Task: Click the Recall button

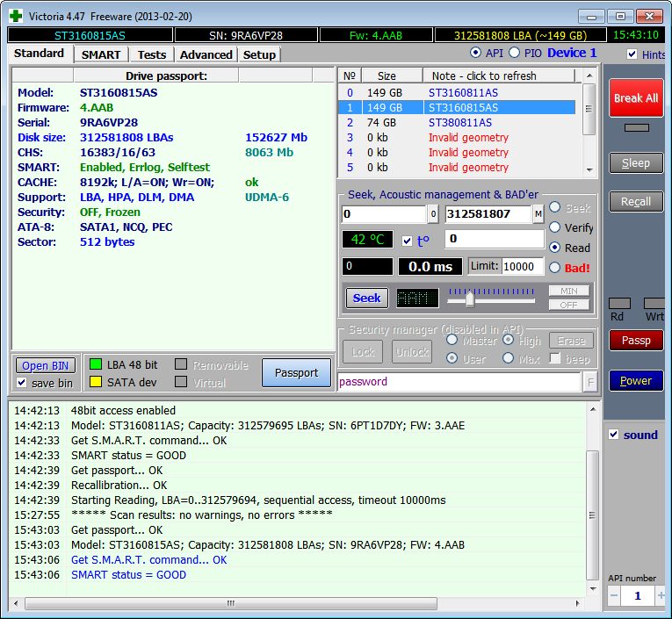Action: click(636, 201)
